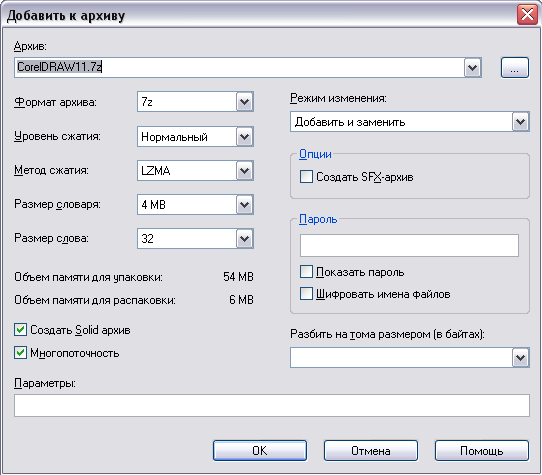Expand the split volume size dropdown
This screenshot has height=475, width=542.
tap(521, 358)
